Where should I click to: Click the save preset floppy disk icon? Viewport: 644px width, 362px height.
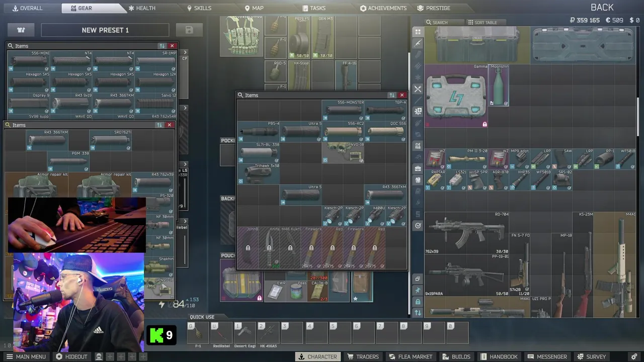(x=189, y=30)
